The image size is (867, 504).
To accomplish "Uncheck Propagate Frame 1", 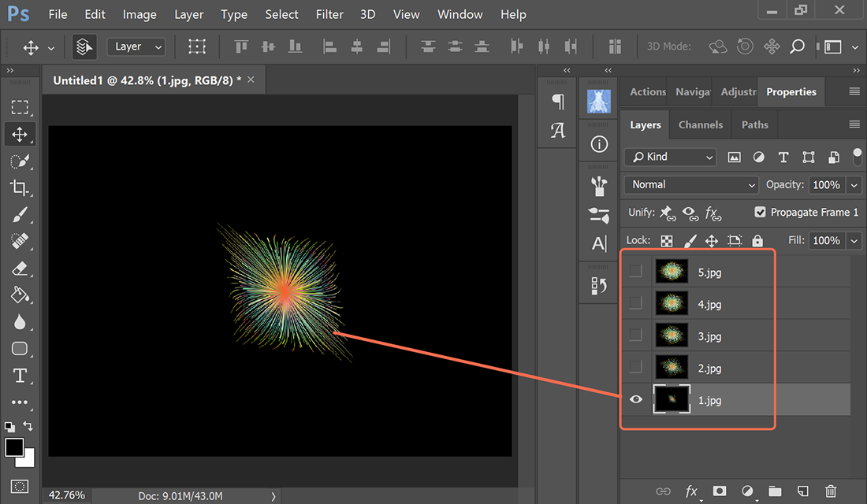I will (x=760, y=212).
